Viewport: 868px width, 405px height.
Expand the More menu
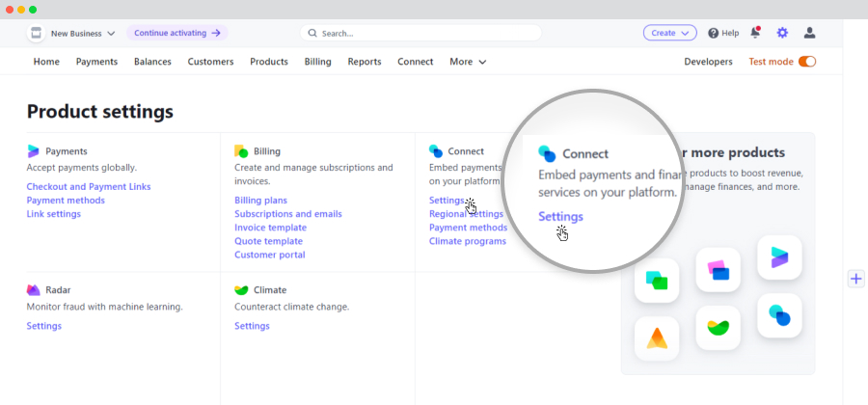coord(468,62)
